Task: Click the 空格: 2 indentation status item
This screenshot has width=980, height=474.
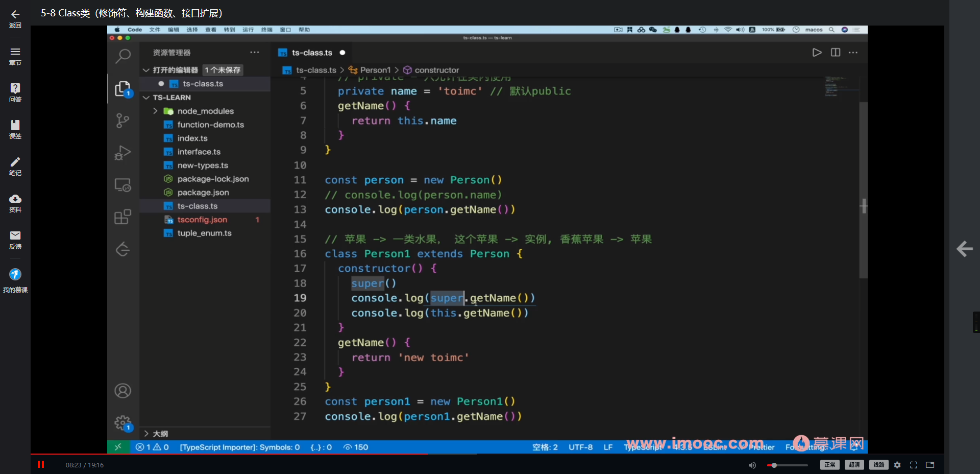Action: pyautogui.click(x=545, y=447)
